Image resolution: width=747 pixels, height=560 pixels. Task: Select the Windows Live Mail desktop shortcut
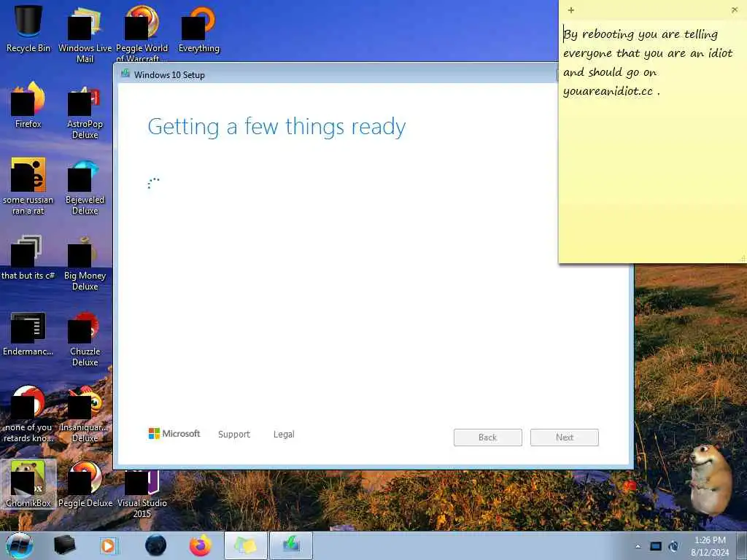85,34
